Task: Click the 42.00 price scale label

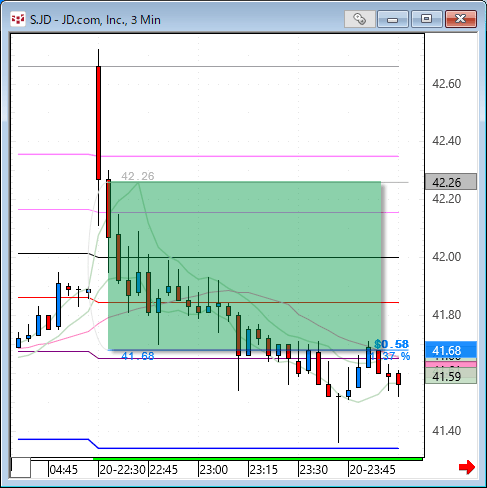Action: (446, 257)
